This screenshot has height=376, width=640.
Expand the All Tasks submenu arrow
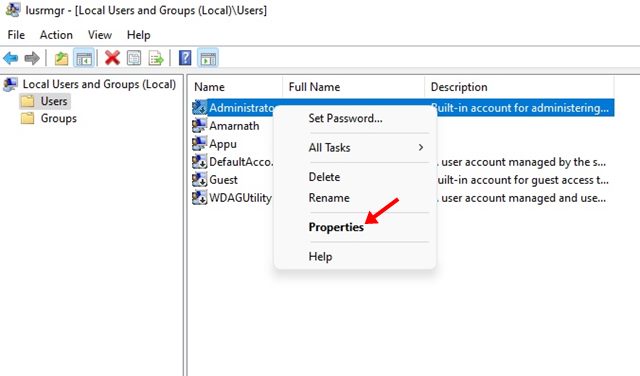pyautogui.click(x=421, y=147)
